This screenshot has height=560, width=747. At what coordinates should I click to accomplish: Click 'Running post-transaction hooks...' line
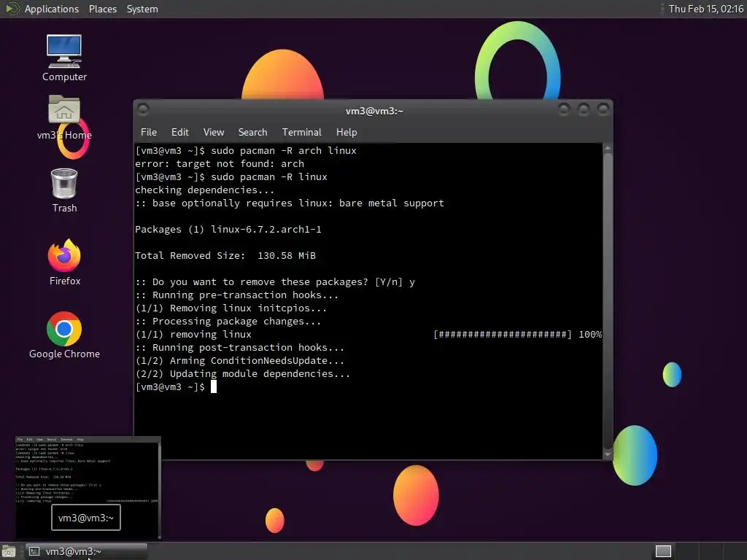(239, 348)
